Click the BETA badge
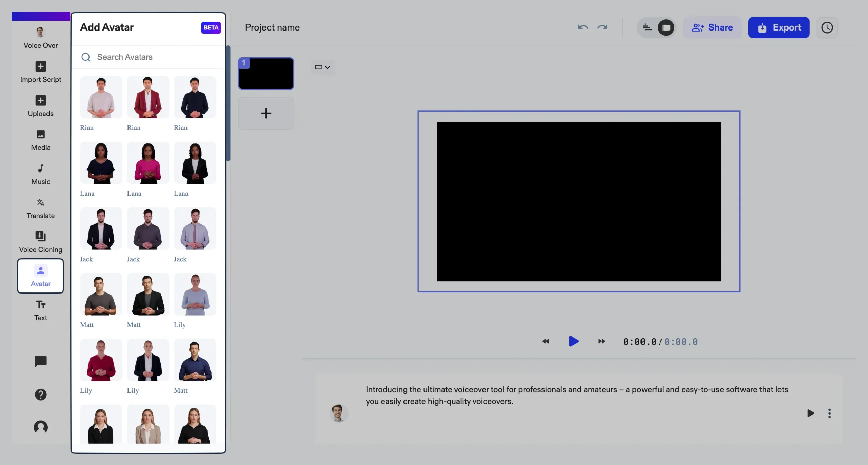Screen dimensions: 868x465 click(x=211, y=27)
